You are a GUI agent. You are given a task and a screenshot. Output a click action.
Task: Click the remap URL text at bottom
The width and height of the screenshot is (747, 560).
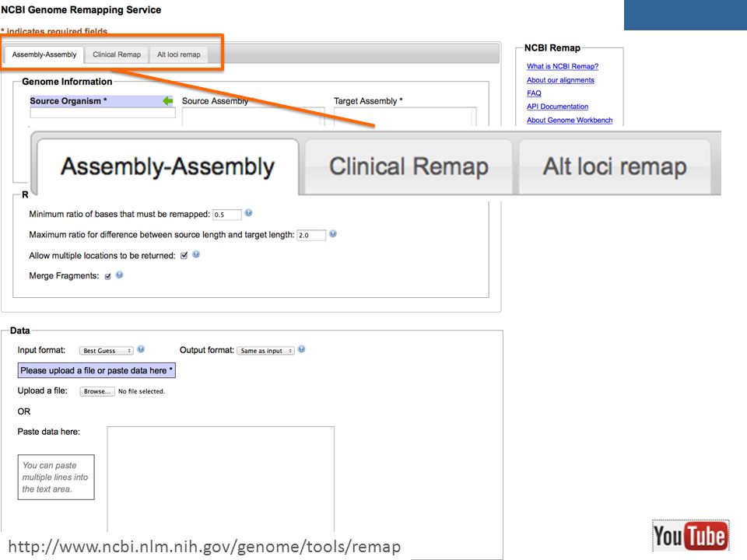[205, 547]
